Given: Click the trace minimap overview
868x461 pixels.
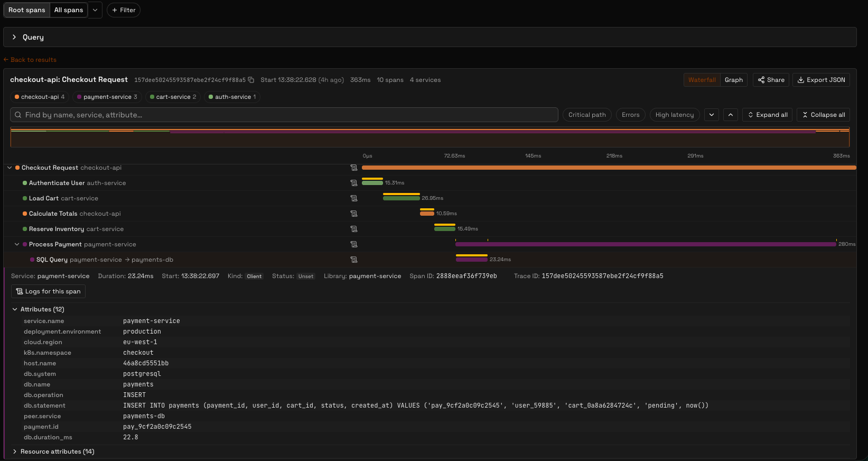Looking at the screenshot, I should click(x=430, y=137).
